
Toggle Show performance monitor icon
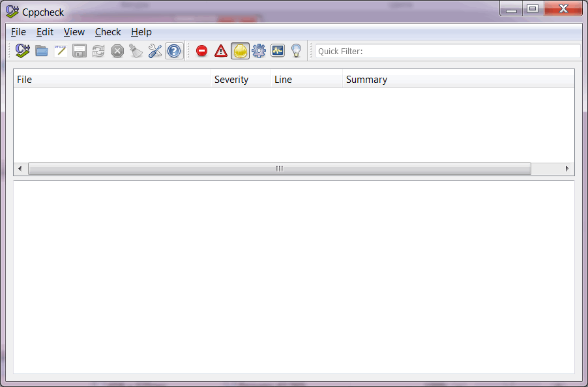click(278, 51)
